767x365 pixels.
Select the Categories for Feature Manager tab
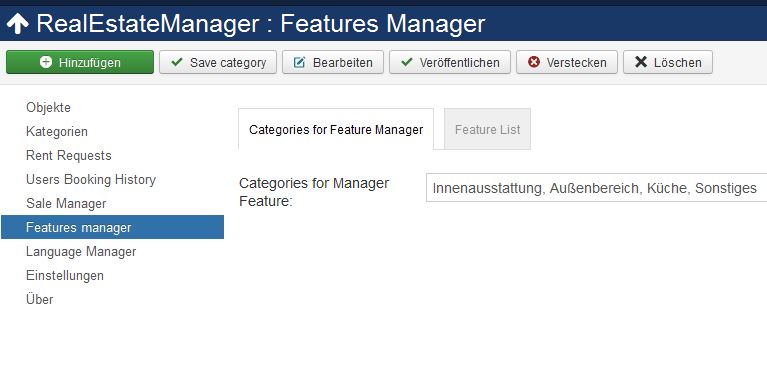pos(336,129)
